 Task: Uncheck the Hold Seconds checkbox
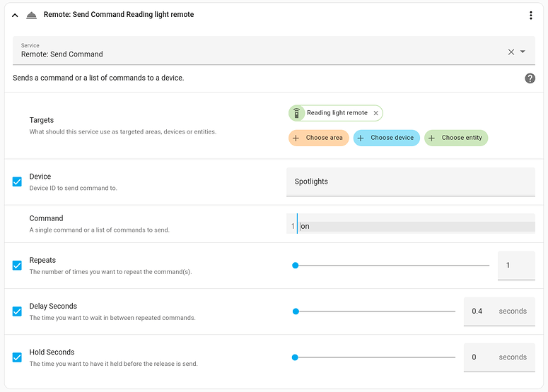coord(17,357)
